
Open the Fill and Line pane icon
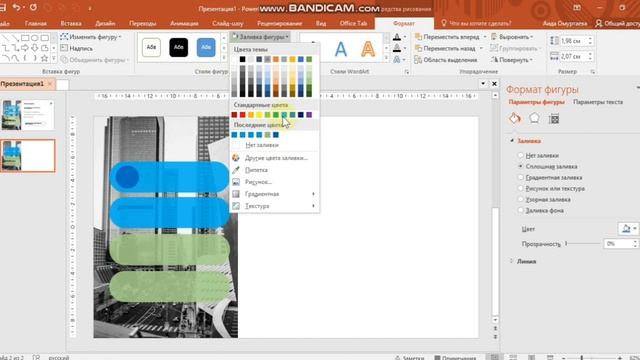point(515,118)
